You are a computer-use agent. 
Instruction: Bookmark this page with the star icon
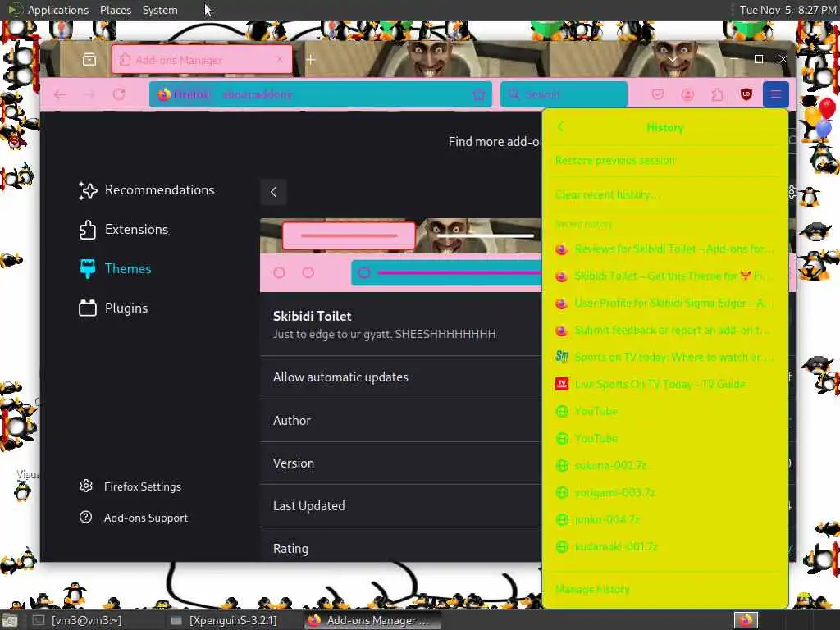(x=479, y=95)
